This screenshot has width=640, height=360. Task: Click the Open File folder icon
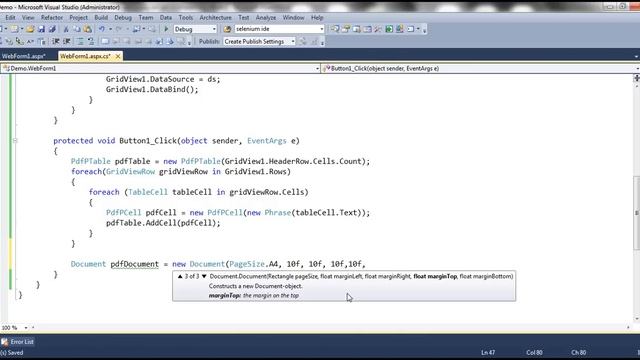(30, 29)
